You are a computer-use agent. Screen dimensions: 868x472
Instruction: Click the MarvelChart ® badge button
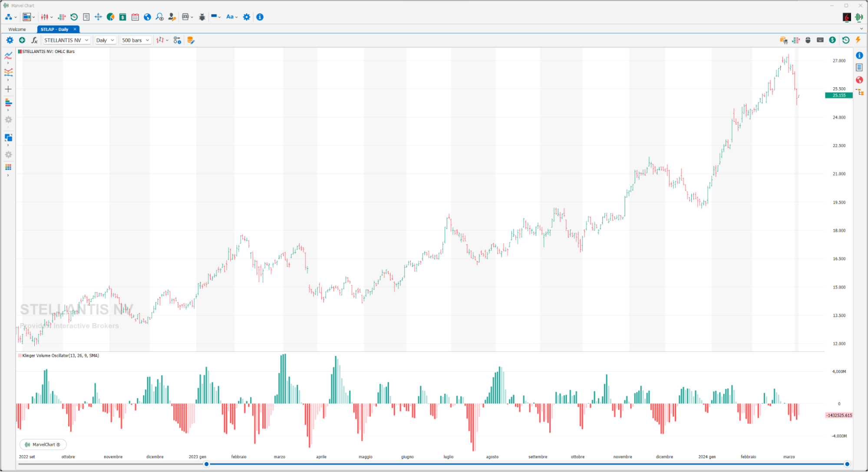coord(43,444)
